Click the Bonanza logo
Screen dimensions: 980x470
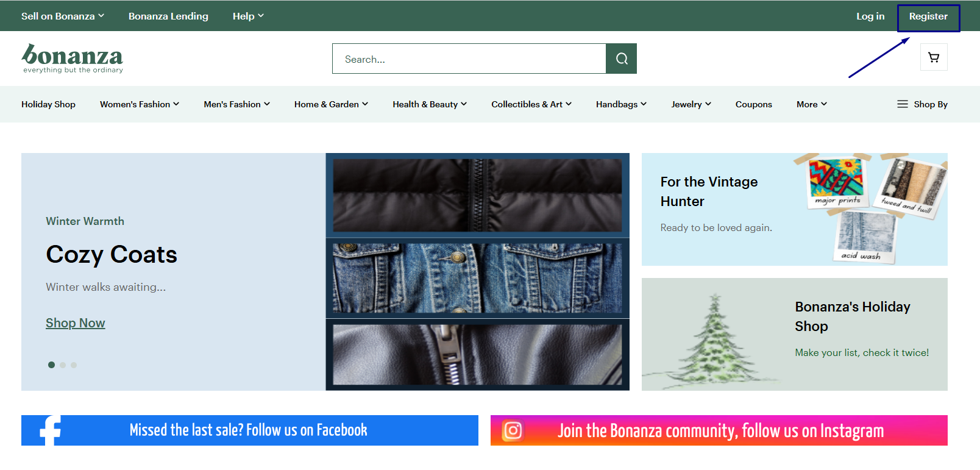pyautogui.click(x=73, y=58)
